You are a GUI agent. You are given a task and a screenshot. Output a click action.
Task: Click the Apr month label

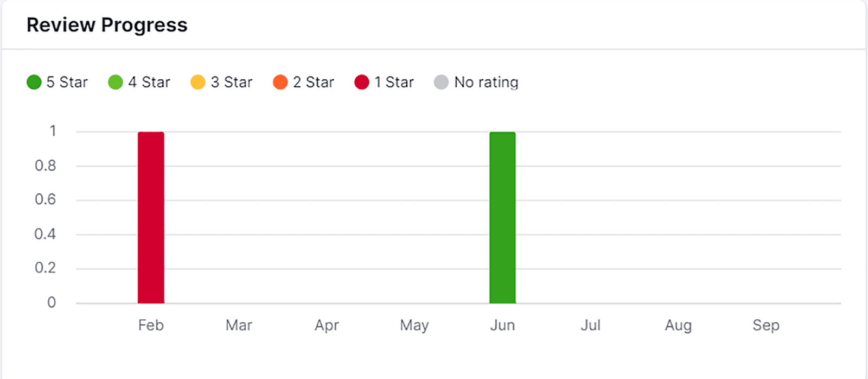tap(327, 325)
